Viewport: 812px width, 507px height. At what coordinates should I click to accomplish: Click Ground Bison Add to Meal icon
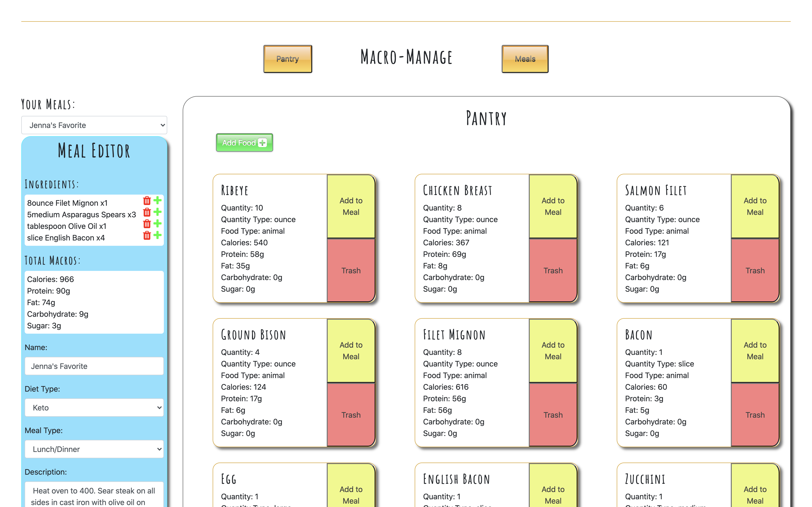click(x=351, y=351)
